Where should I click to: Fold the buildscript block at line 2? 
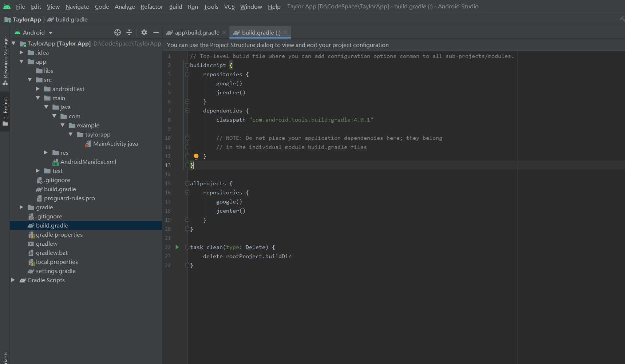pyautogui.click(x=187, y=65)
